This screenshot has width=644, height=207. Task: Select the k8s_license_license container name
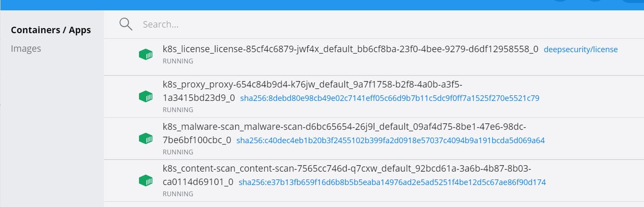[350, 49]
